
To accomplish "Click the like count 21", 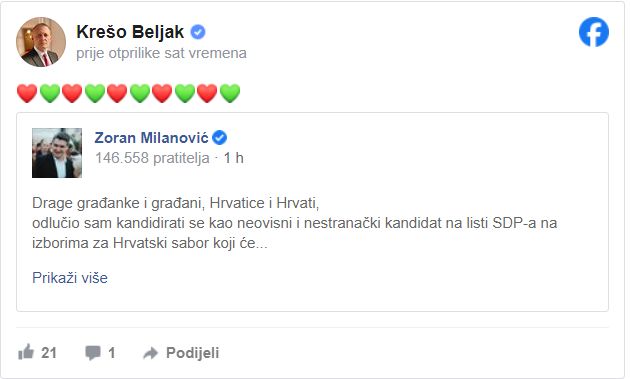I will pos(49,353).
